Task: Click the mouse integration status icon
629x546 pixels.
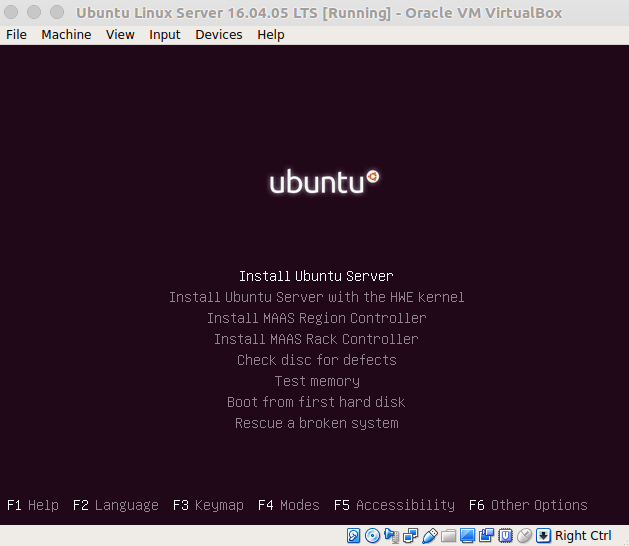Action: click(524, 536)
